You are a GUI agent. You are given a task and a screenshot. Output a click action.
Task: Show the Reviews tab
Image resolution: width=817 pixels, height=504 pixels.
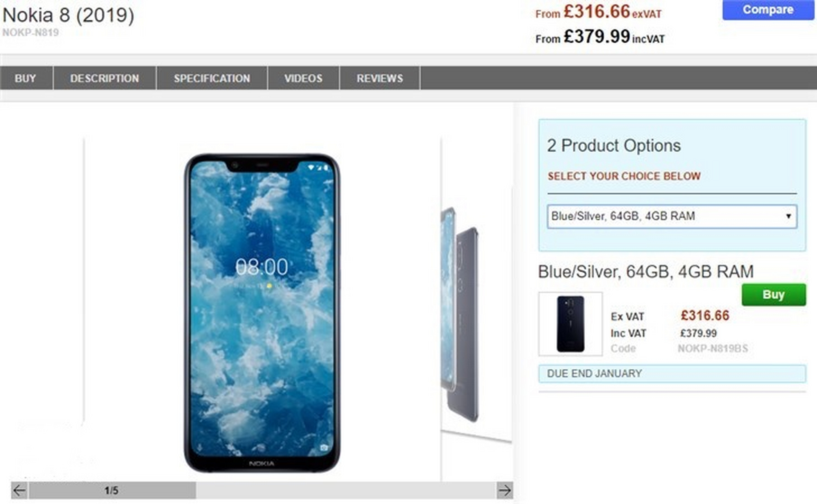[380, 78]
